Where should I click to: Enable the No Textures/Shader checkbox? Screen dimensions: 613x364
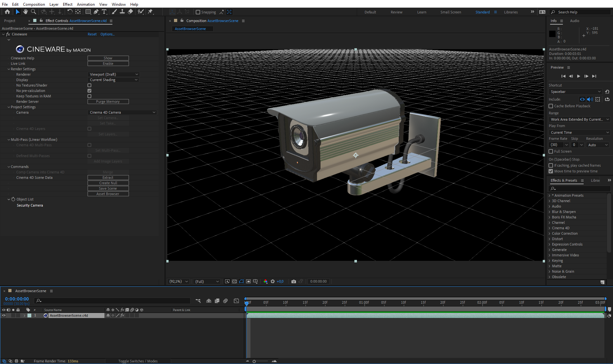tap(89, 85)
